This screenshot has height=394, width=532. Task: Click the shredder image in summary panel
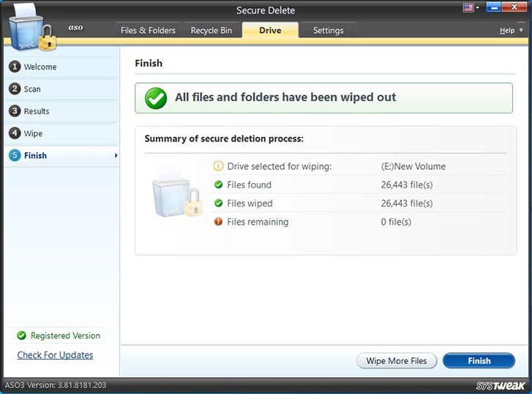click(x=176, y=193)
